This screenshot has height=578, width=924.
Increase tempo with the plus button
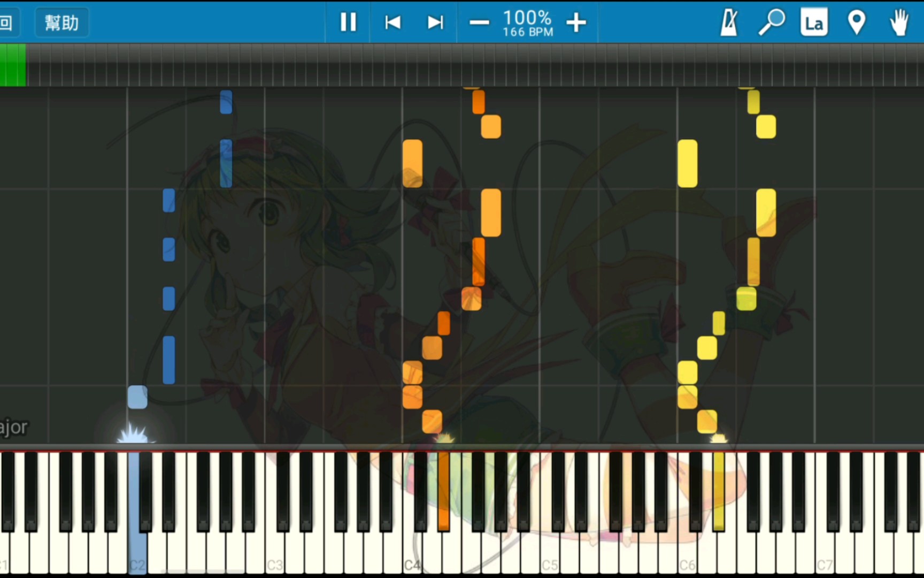576,22
